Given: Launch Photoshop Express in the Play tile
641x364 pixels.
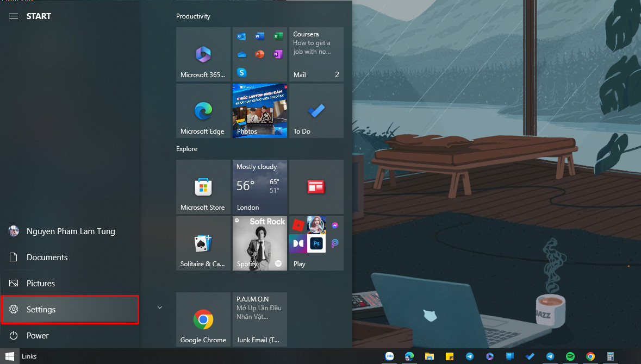Looking at the screenshot, I should pos(316,243).
